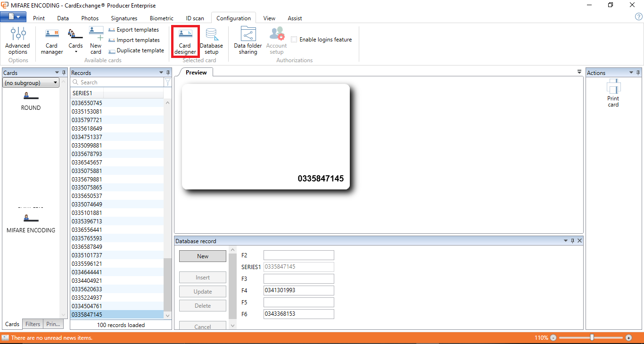The height and width of the screenshot is (344, 644).
Task: Switch to the View tab
Action: coord(269,18)
